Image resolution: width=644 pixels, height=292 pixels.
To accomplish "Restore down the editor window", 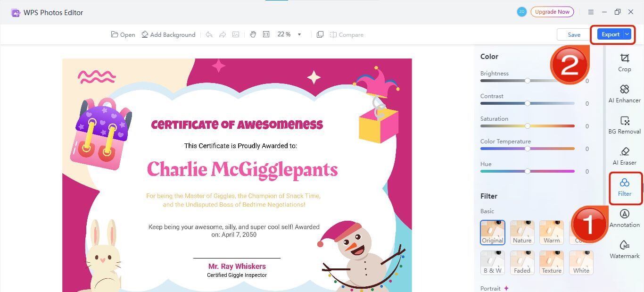I will pyautogui.click(x=618, y=12).
